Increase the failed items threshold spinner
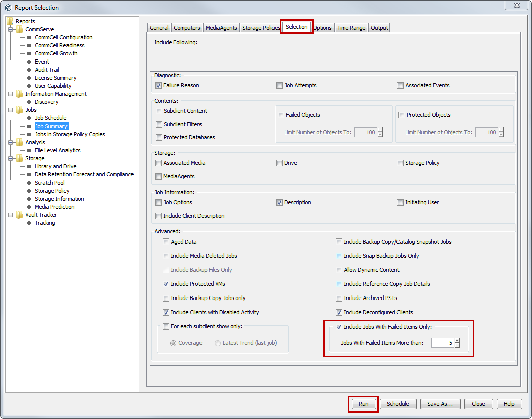The height and width of the screenshot is (419, 532). coord(457,341)
